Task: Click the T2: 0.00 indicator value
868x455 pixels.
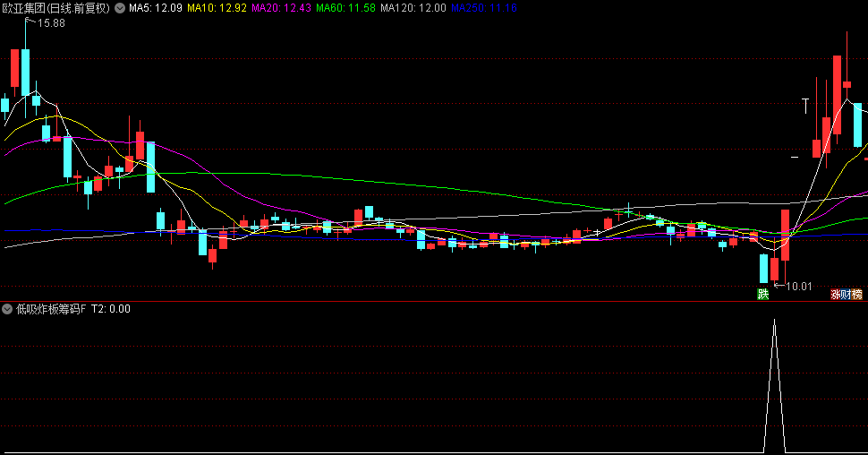Action: (x=111, y=309)
